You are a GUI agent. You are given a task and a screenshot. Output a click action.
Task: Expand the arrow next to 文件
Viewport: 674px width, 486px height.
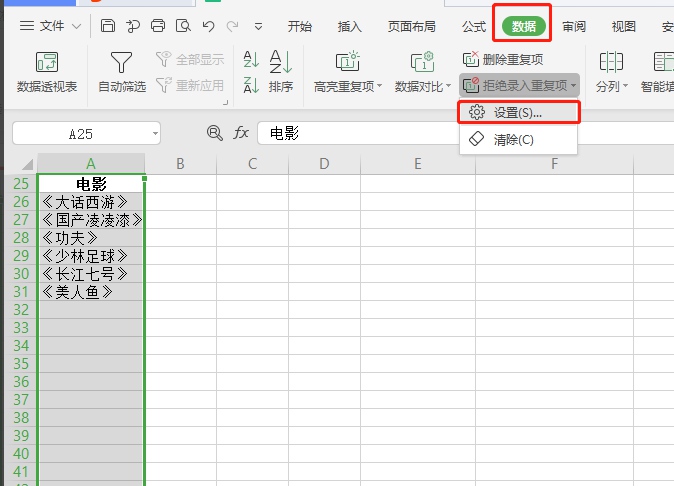tap(77, 27)
